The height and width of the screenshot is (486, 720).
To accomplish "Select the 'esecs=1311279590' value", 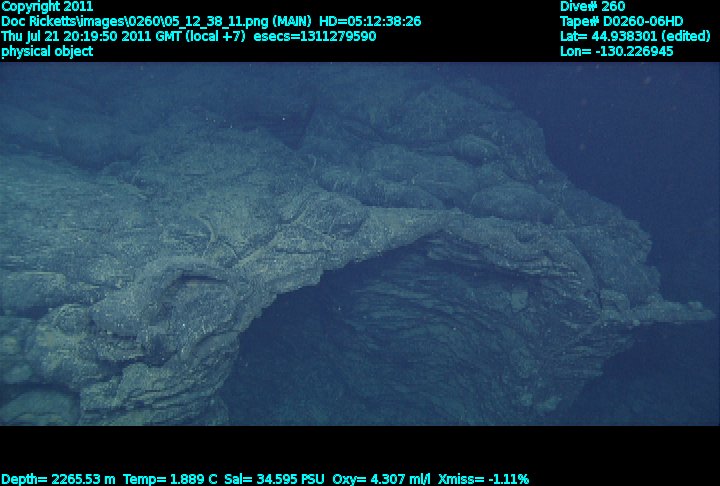I will click(x=315, y=36).
